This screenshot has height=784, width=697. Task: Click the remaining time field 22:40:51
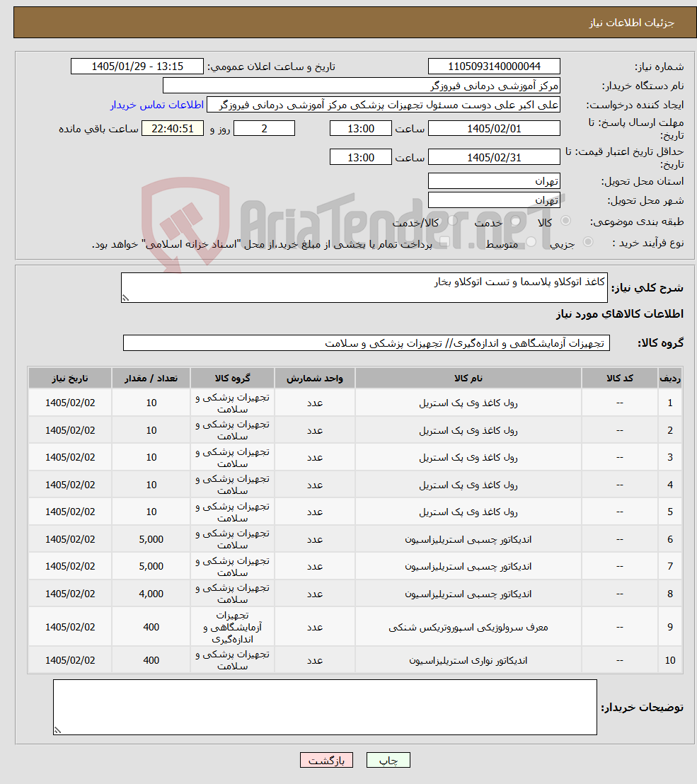pyautogui.click(x=173, y=129)
